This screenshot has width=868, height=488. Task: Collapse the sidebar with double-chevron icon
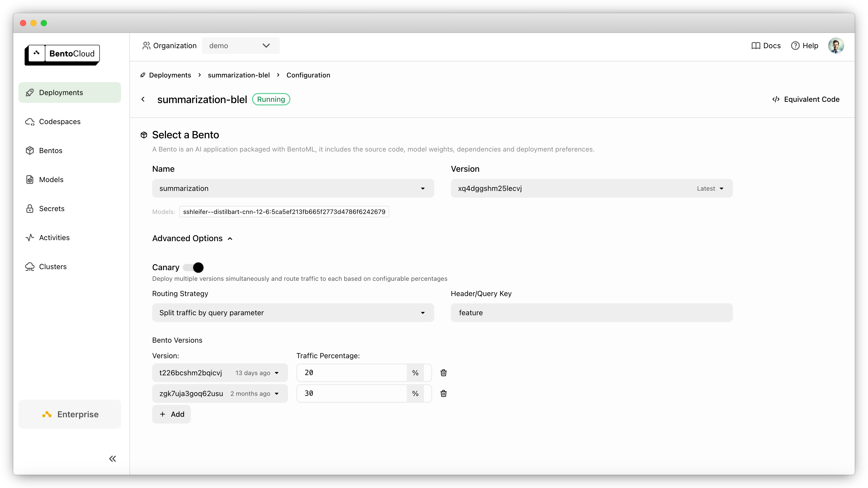(113, 459)
